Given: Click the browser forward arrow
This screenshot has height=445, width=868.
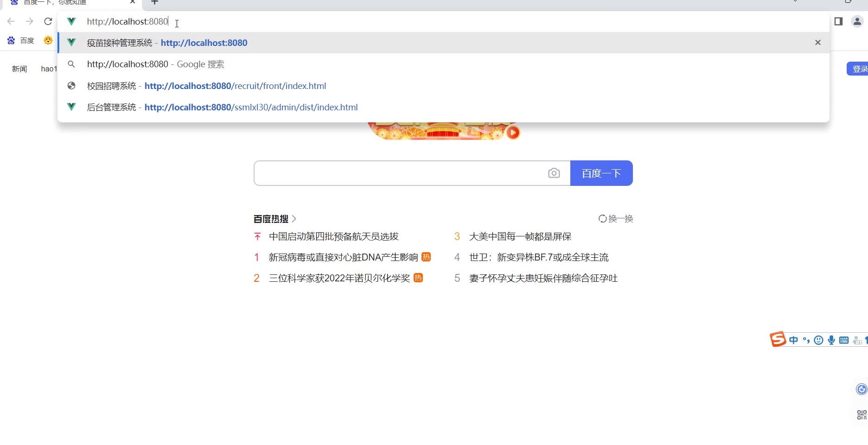Looking at the screenshot, I should pos(29,21).
